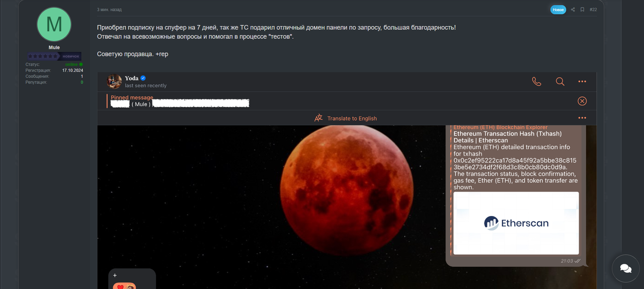Click the Mule user avatar
Image resolution: width=644 pixels, height=289 pixels.
[x=54, y=24]
